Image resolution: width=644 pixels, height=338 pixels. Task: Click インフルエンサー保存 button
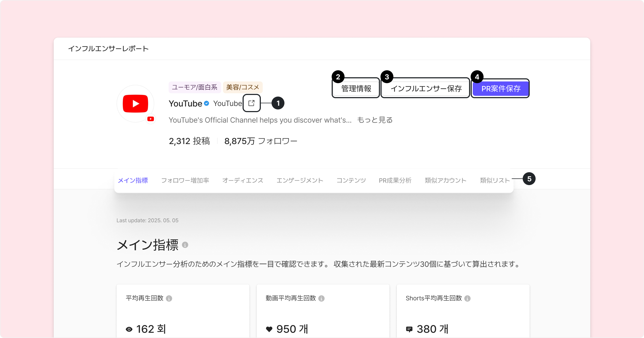click(426, 89)
